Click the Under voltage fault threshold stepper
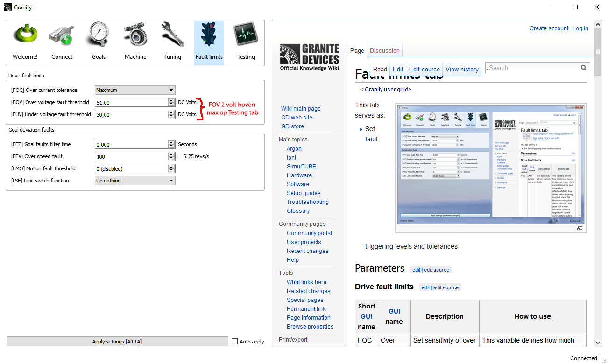Screen dimensions: 608x364 click(x=171, y=114)
